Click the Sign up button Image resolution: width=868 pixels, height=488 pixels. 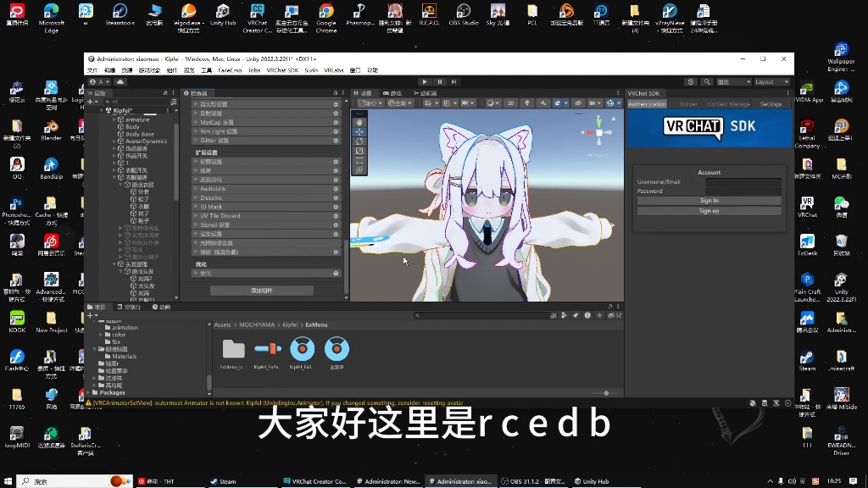tap(709, 211)
